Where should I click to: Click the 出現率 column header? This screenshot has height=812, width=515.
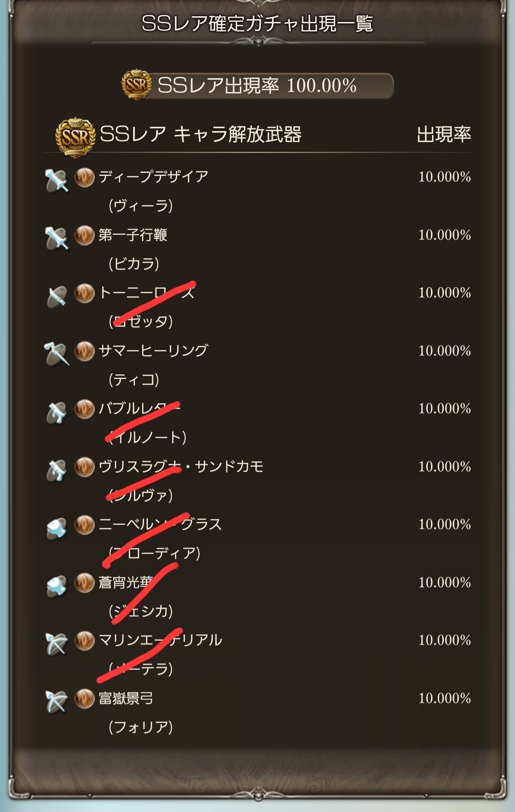tap(444, 134)
